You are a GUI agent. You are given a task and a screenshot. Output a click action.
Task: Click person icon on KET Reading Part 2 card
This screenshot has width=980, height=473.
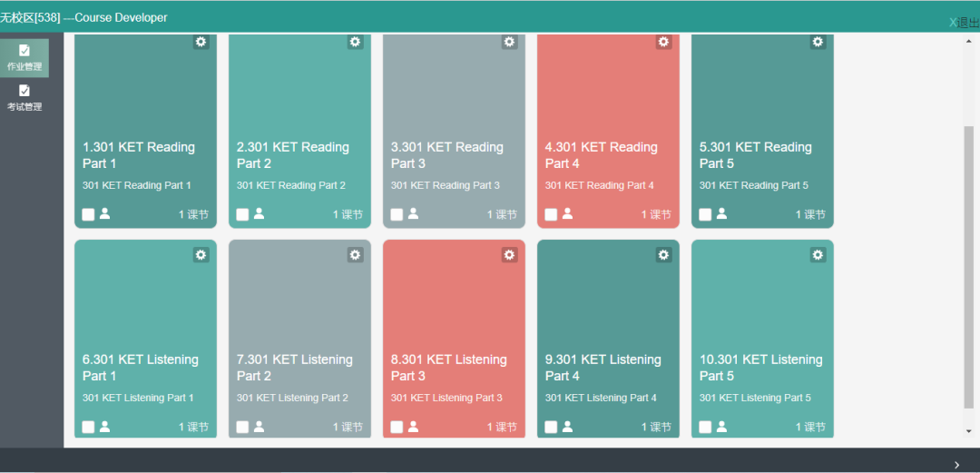tap(259, 213)
